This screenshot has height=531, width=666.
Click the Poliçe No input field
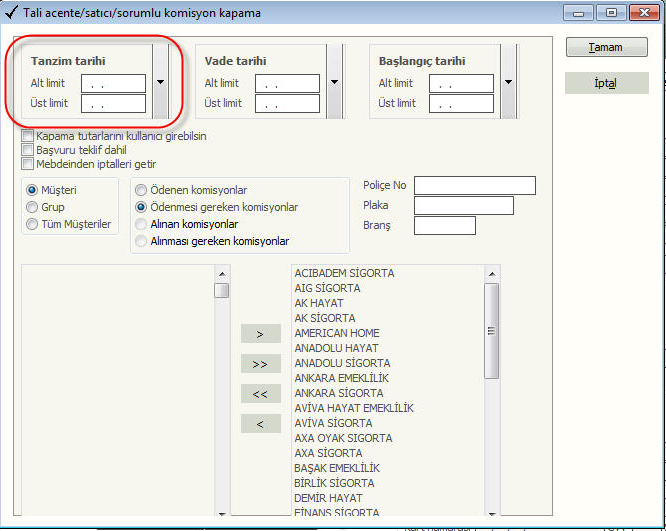coord(474,185)
